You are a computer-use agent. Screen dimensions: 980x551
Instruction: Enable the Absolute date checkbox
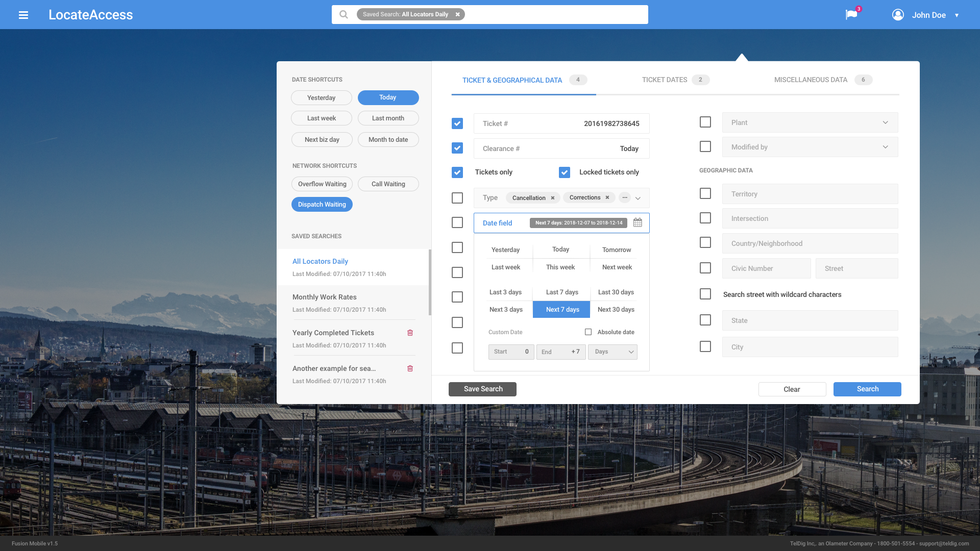coord(588,332)
